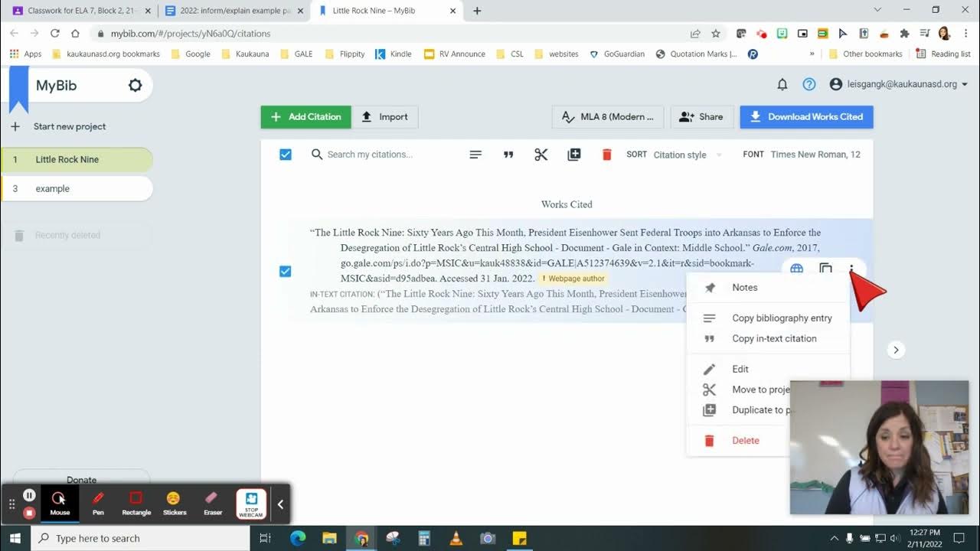Click the Chrome home icon
The width and height of the screenshot is (980, 551).
pos(75,34)
